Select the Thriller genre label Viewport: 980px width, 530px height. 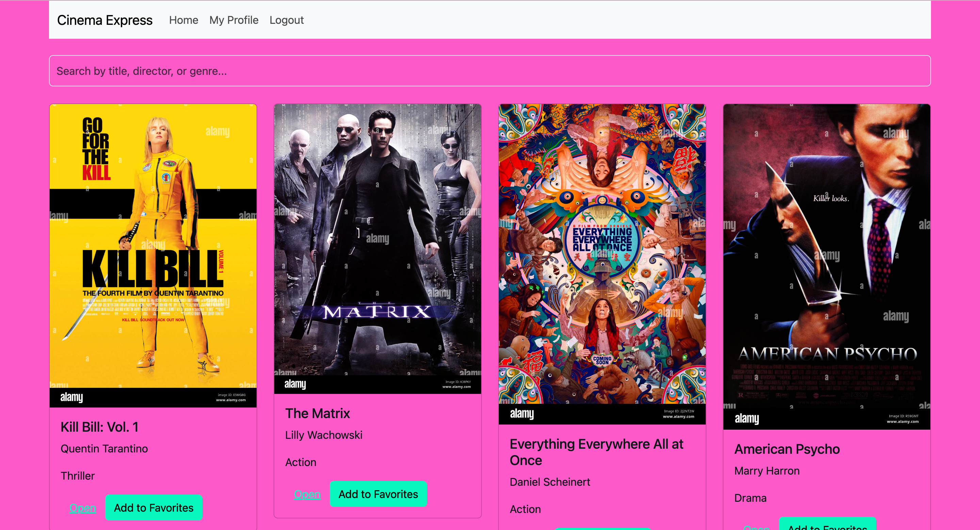78,476
